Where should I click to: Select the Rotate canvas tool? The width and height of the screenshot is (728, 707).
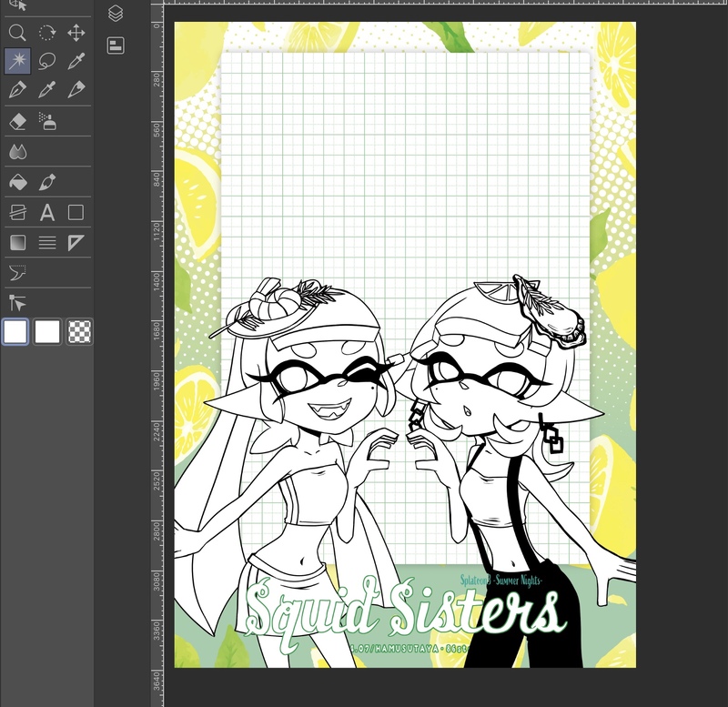coord(47,33)
